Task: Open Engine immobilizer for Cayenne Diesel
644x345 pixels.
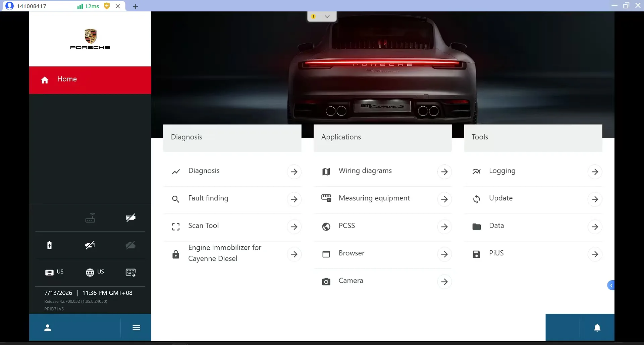Action: [x=232, y=254]
